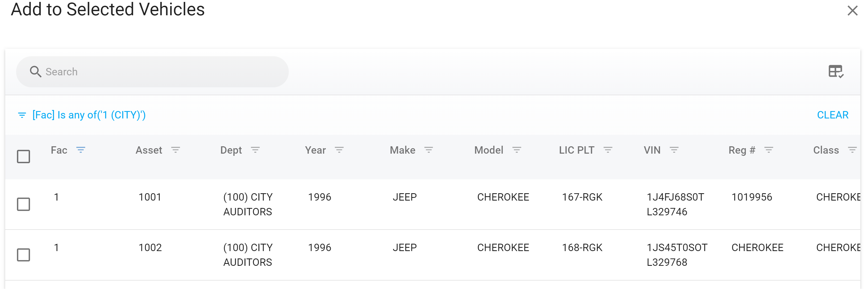Image resolution: width=868 pixels, height=289 pixels.
Task: Click into the Search field
Action: (x=162, y=72)
